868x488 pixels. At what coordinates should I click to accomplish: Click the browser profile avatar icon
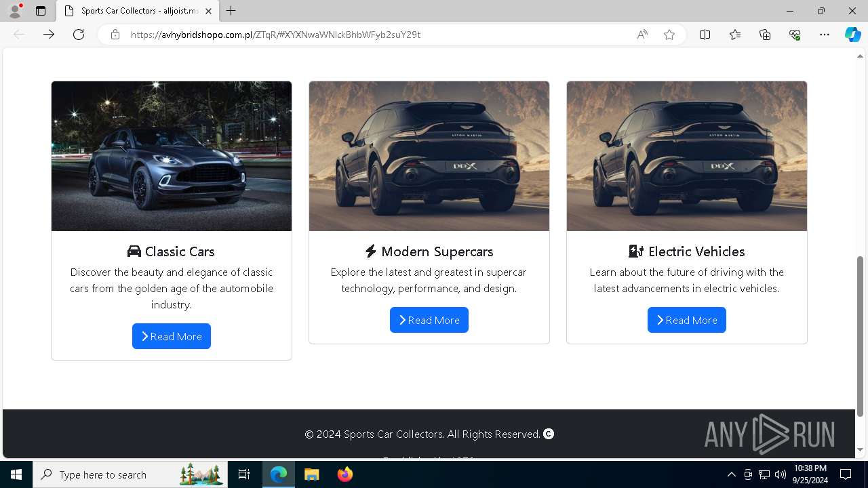tap(15, 11)
